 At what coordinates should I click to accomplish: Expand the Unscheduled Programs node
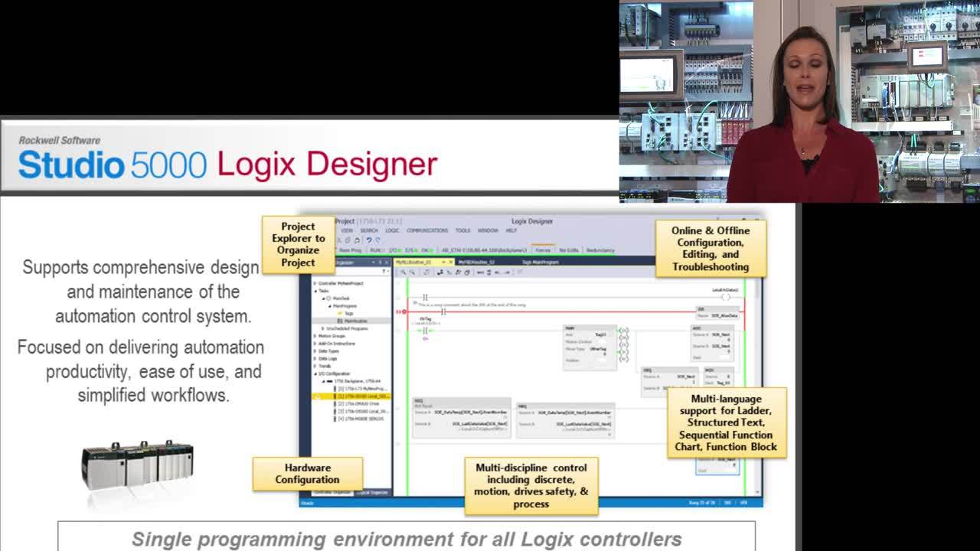tap(323, 328)
